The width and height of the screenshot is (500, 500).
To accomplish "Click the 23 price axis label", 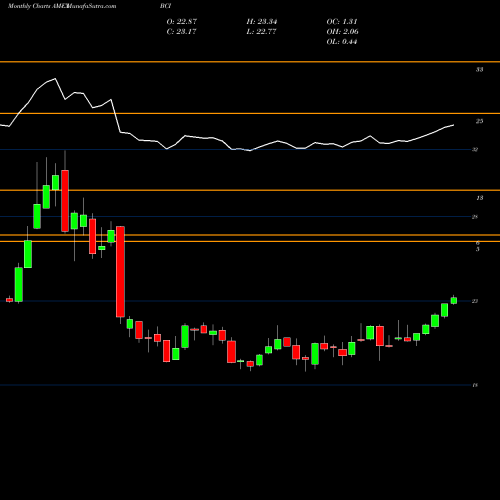I will pos(475,301).
